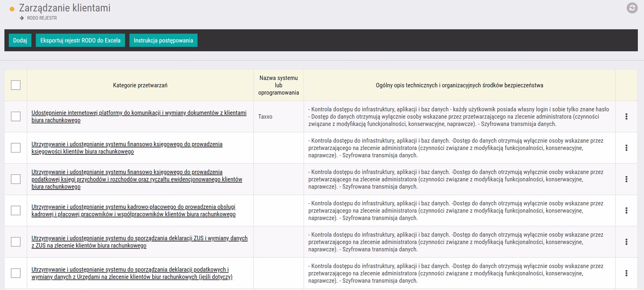
Task: Open three-dot menu for kadrowo-płacowego row
Action: 626,211
